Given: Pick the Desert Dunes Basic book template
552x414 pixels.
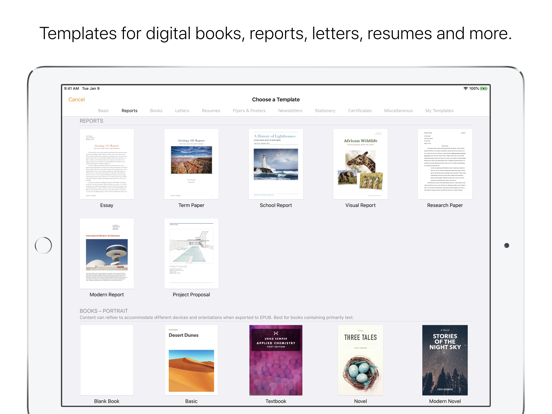Looking at the screenshot, I should 191,360.
